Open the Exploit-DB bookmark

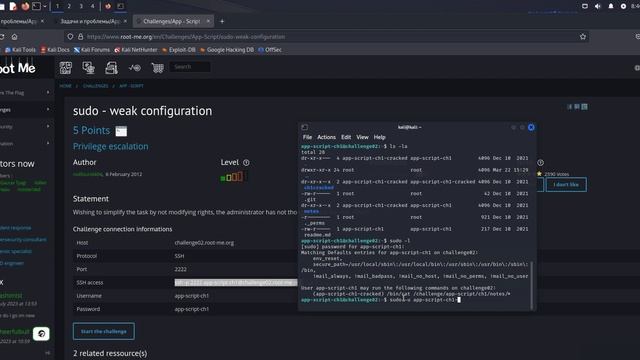[179, 50]
